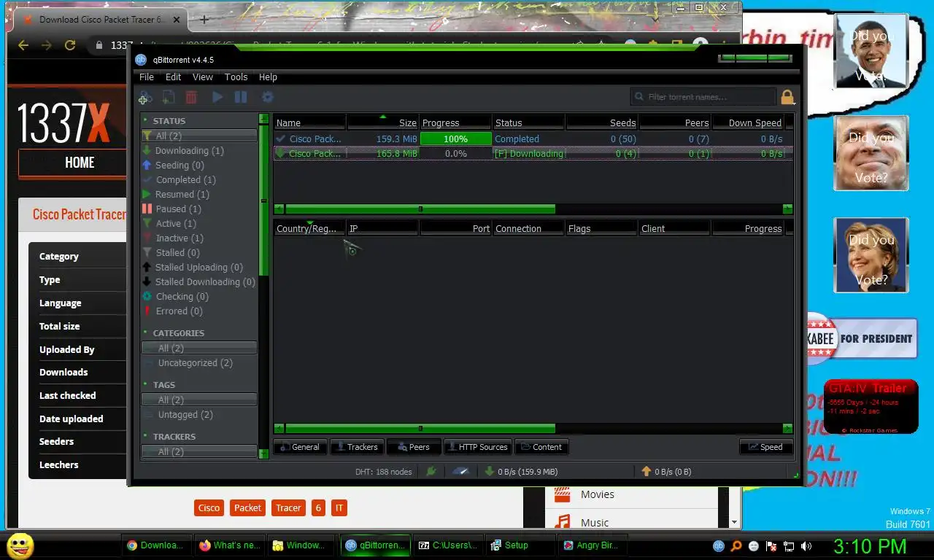This screenshot has height=560, width=934.
Task: Click the Add Torrent Link toolbar icon
Action: (x=144, y=97)
